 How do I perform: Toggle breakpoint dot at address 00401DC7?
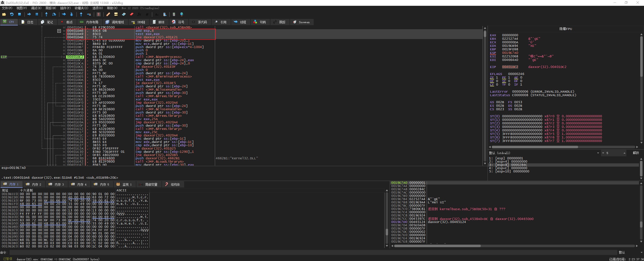click(x=64, y=60)
